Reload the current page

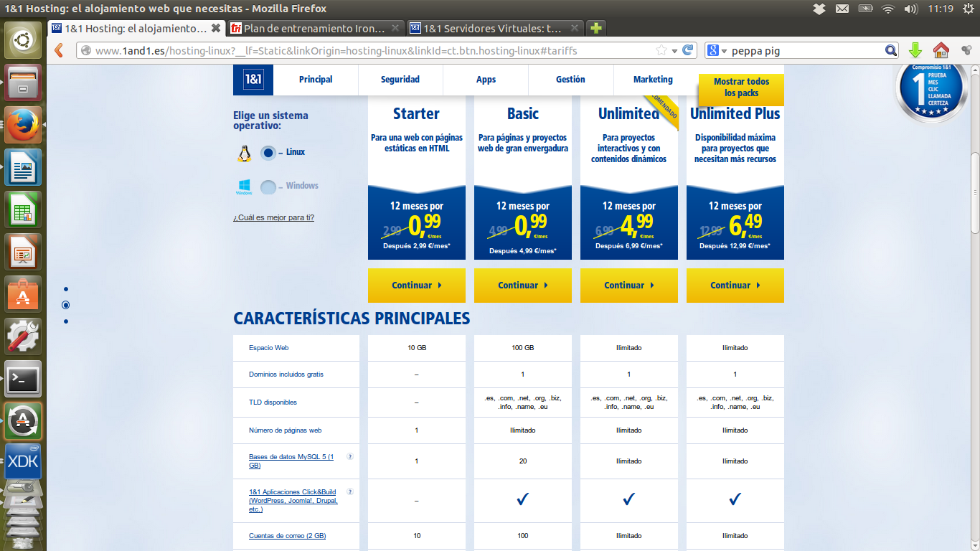[688, 50]
